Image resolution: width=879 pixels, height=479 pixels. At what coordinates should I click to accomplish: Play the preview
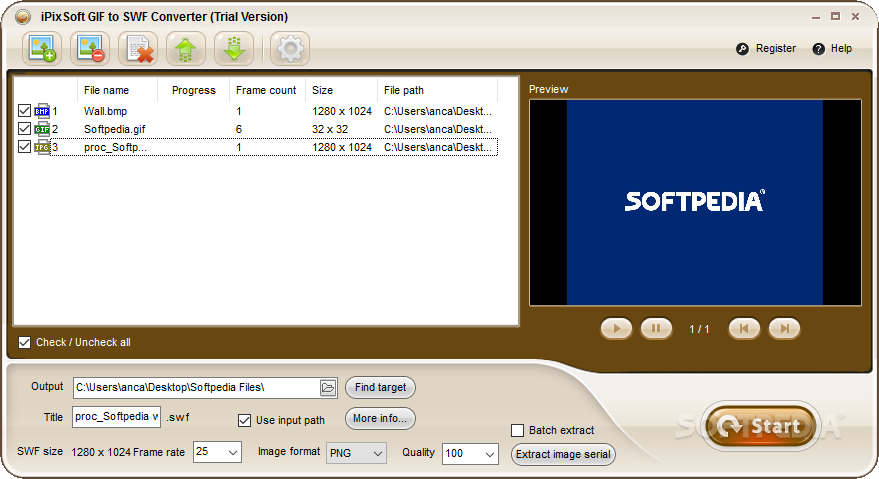click(616, 329)
